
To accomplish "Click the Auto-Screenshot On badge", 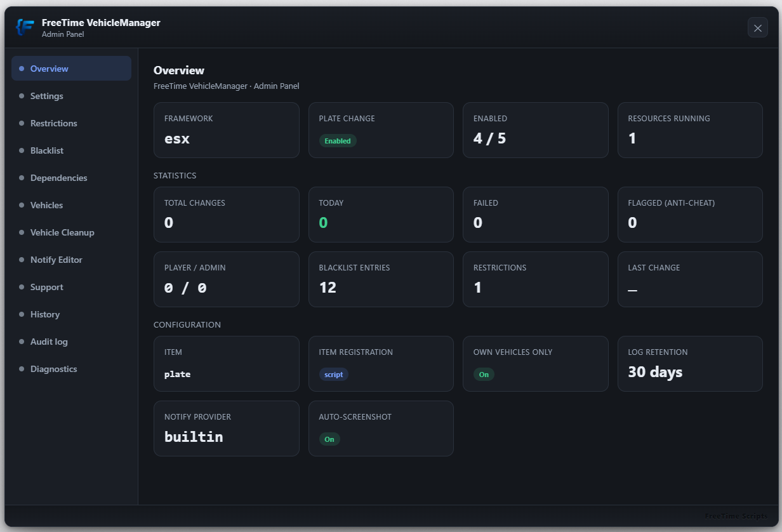I will point(329,439).
